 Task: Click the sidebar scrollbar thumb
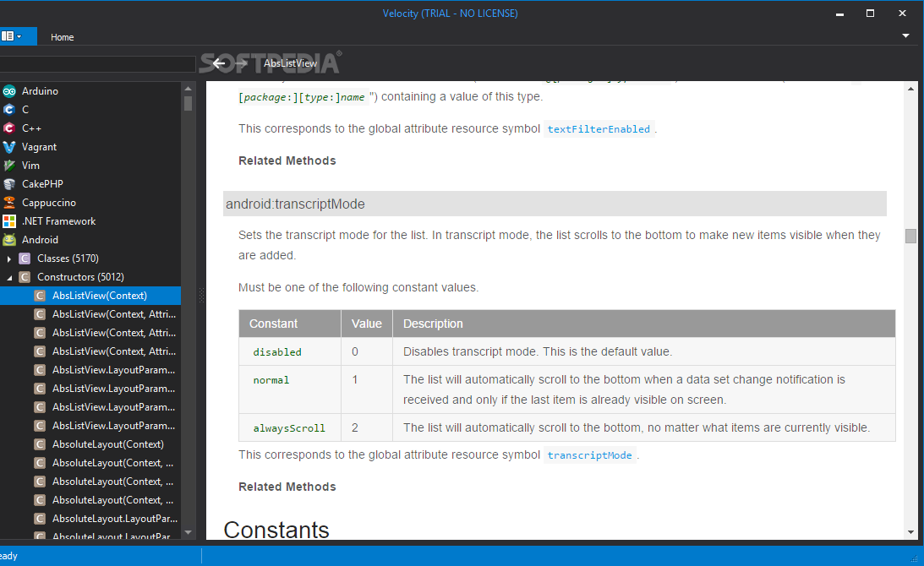(188, 103)
